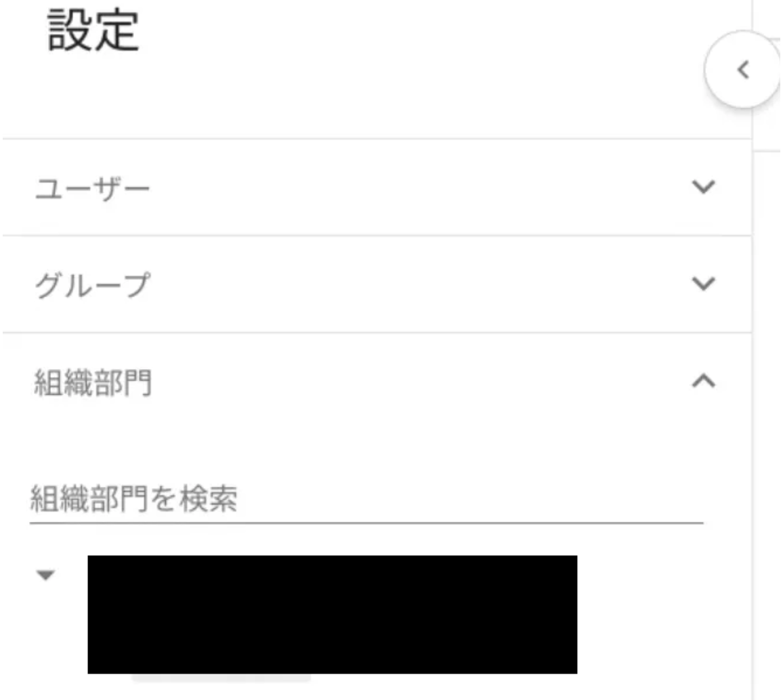The height and width of the screenshot is (700, 783).
Task: Click the 組織部門を検索 search field
Action: point(366,499)
